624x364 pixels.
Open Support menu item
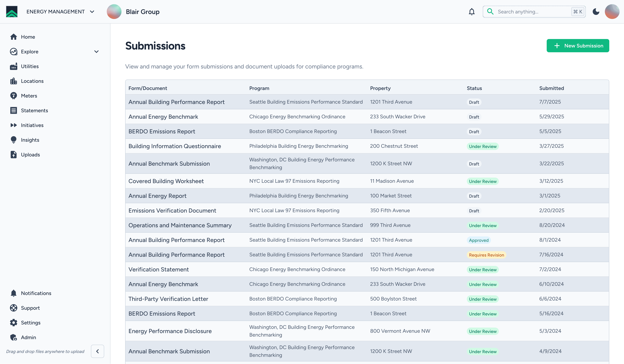(x=30, y=308)
